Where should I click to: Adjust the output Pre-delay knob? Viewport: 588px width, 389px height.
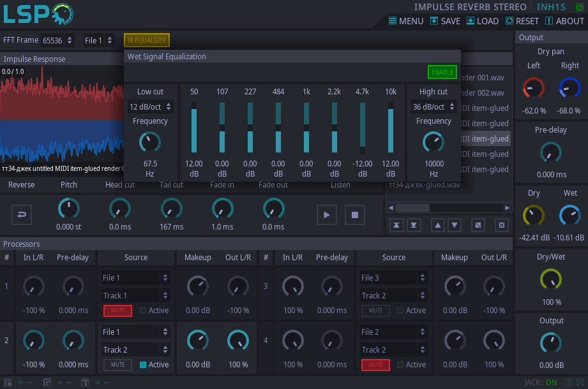click(x=551, y=152)
